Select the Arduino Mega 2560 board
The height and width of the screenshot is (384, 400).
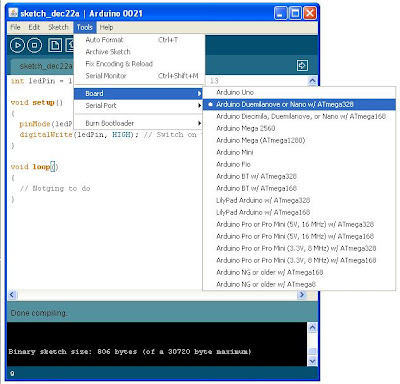pos(299,128)
